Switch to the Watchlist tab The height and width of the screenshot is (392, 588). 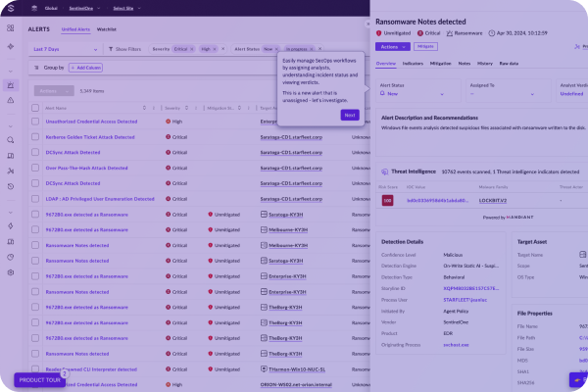point(107,29)
